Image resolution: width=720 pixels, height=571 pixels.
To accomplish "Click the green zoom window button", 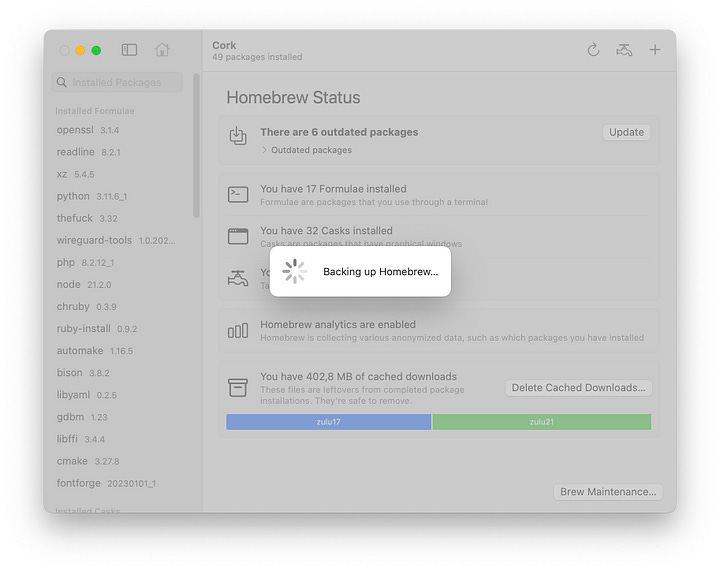I will point(96,50).
